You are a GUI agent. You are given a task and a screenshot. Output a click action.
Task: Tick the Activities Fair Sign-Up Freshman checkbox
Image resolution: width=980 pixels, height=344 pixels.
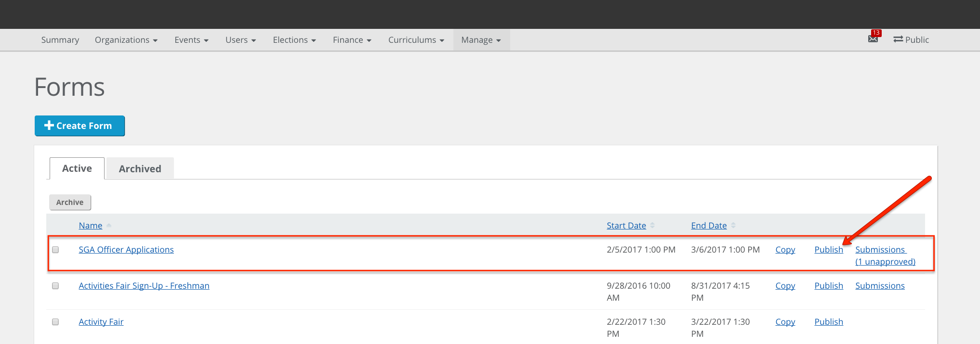(55, 286)
